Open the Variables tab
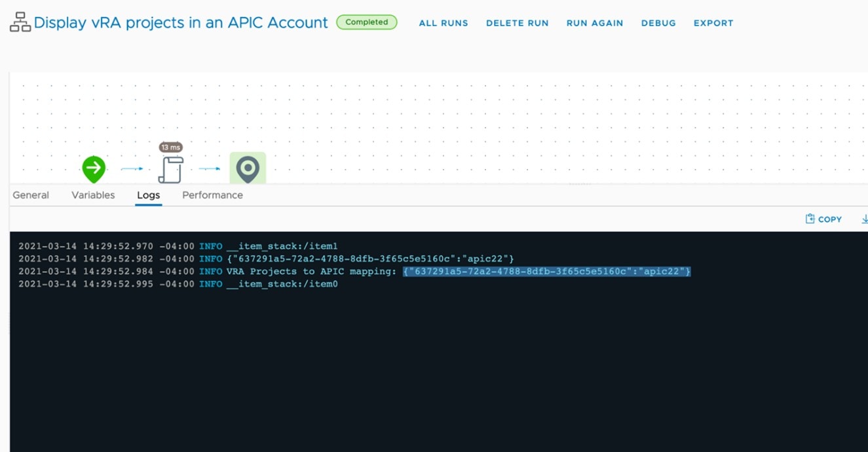Screen dimensions: 868x452 [x=93, y=195]
